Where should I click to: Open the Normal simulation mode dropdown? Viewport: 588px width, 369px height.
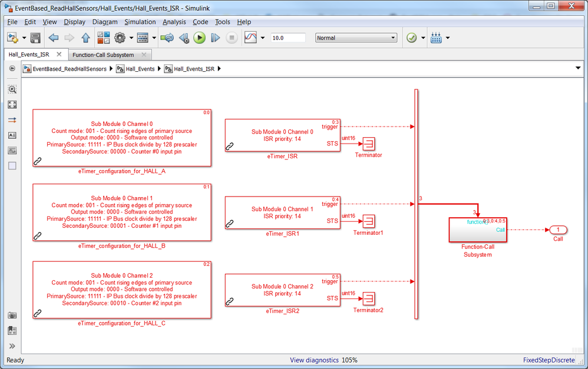[x=356, y=38]
